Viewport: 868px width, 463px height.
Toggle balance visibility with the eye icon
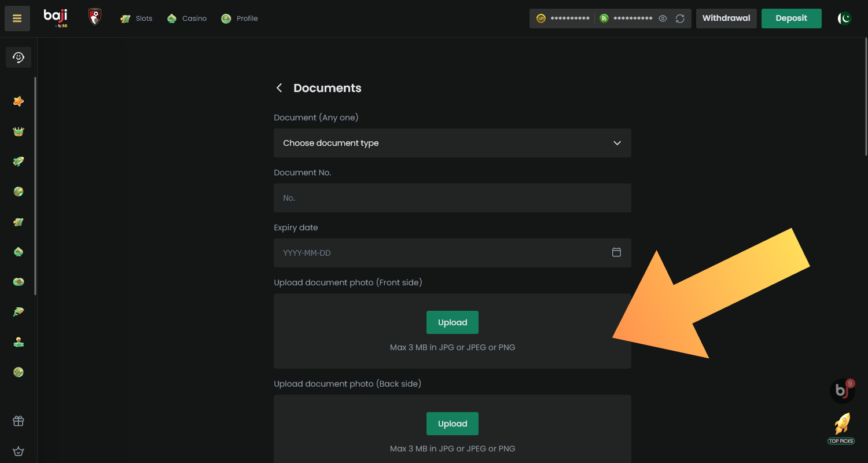(662, 18)
